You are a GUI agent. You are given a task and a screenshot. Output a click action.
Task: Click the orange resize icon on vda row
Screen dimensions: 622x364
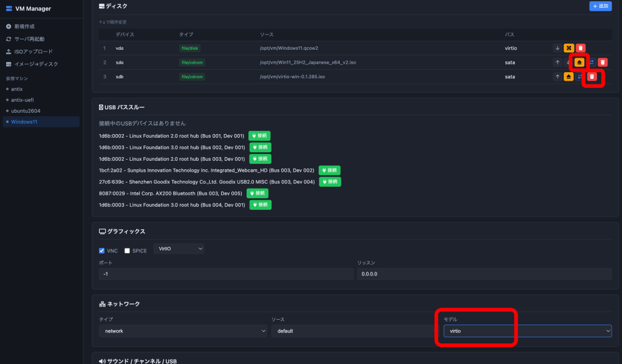tap(569, 49)
